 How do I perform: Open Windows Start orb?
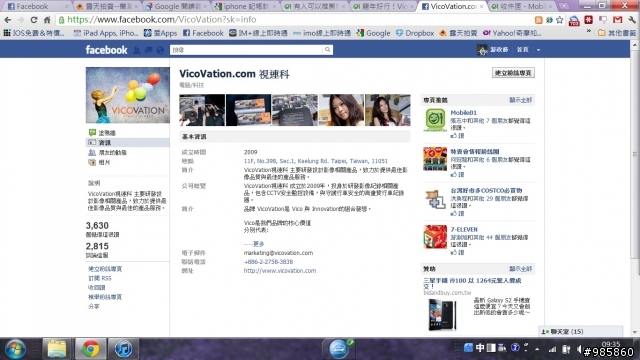click(x=16, y=349)
